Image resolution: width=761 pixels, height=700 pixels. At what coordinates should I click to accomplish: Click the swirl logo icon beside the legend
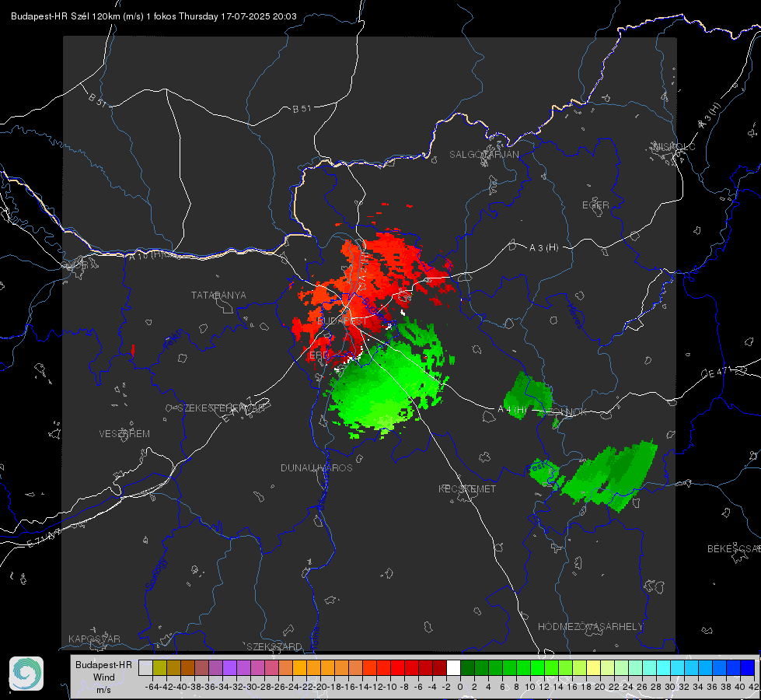pos(26,674)
